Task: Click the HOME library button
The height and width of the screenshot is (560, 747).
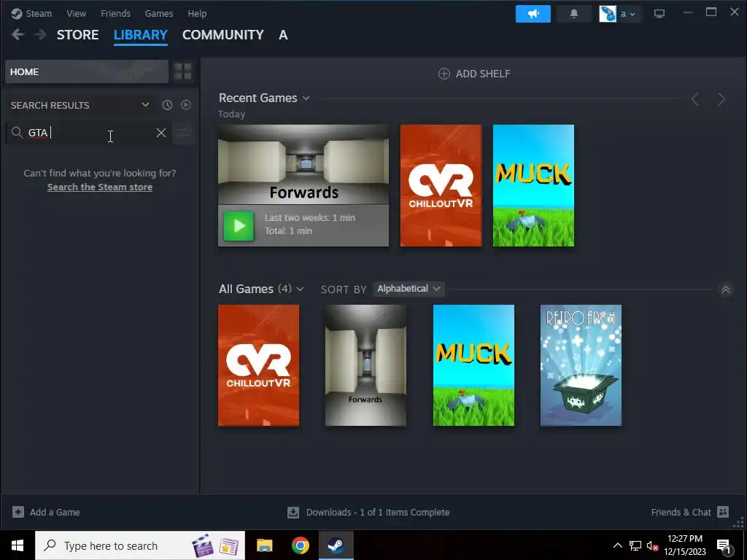Action: pyautogui.click(x=87, y=71)
